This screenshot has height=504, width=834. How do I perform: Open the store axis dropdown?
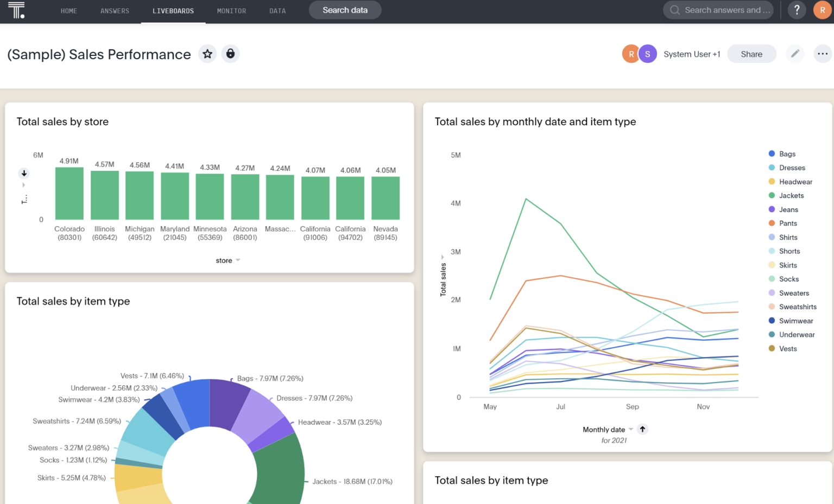point(228,260)
